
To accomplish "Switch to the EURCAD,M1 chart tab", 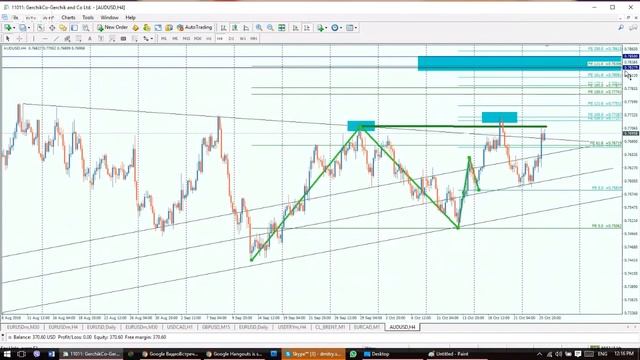I will (367, 327).
